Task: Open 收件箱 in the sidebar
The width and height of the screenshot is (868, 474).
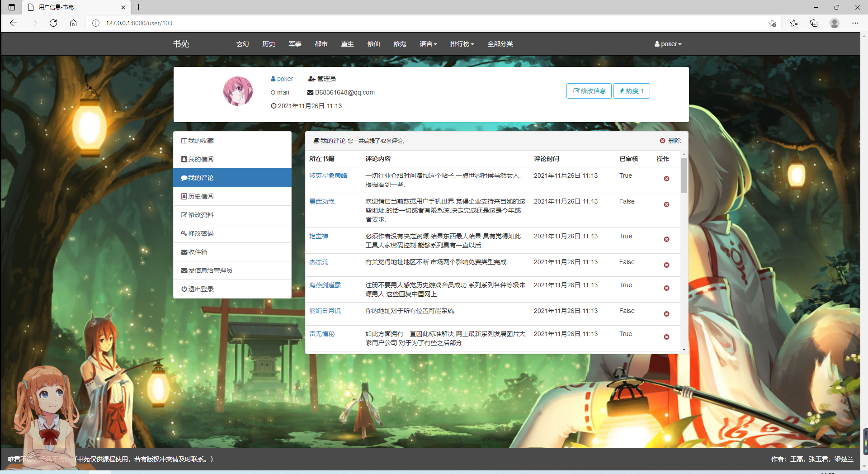Action: (x=232, y=252)
